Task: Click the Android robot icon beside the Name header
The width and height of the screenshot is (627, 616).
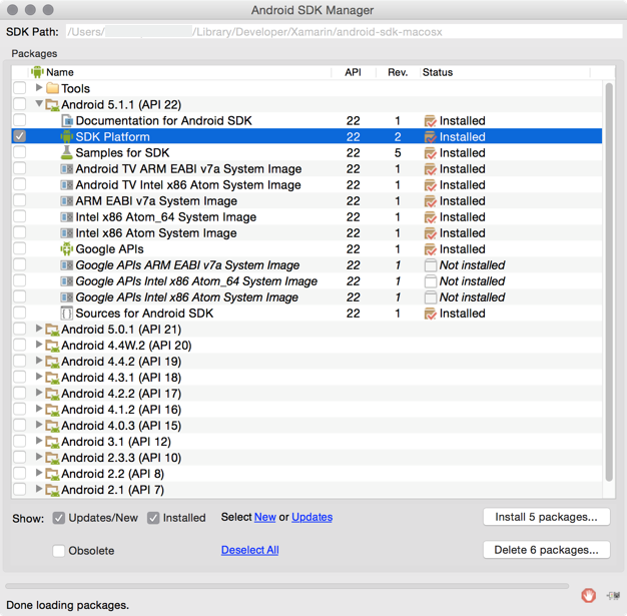Action: [37, 72]
